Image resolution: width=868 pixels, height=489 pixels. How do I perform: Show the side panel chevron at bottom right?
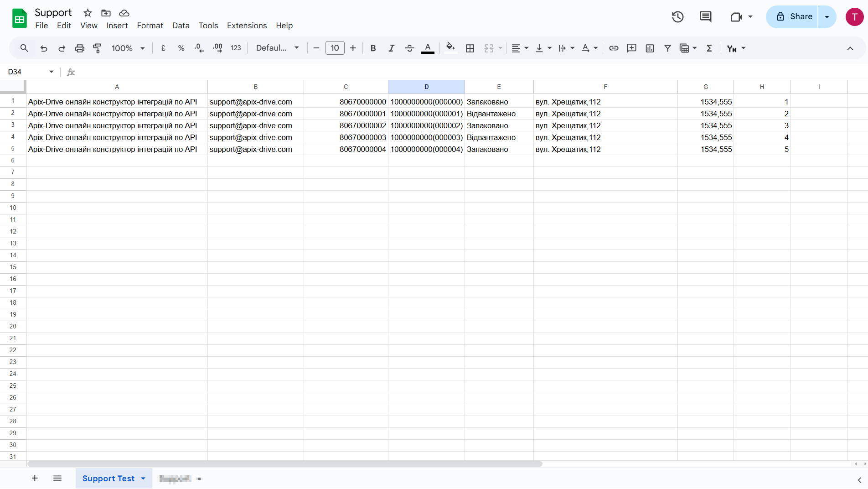[859, 480]
